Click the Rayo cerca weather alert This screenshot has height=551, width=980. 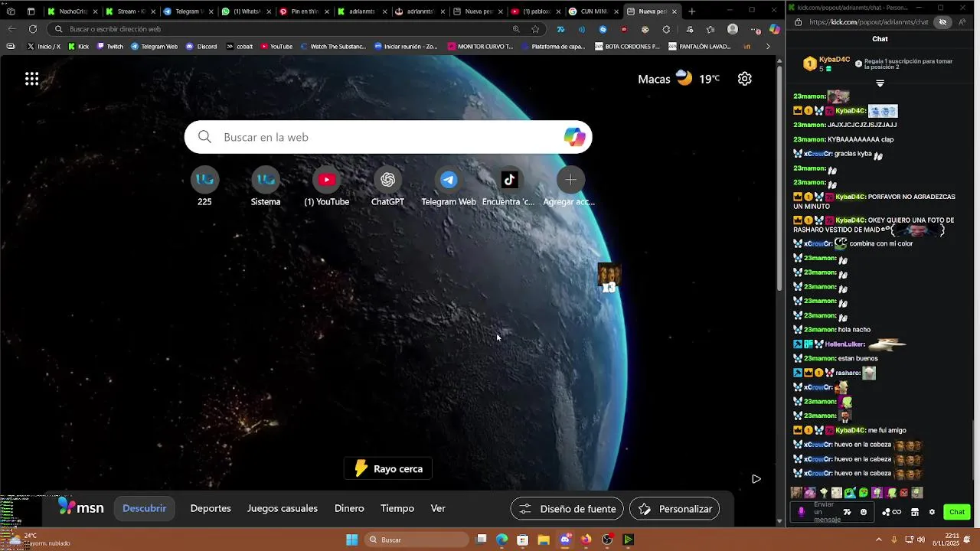point(388,468)
